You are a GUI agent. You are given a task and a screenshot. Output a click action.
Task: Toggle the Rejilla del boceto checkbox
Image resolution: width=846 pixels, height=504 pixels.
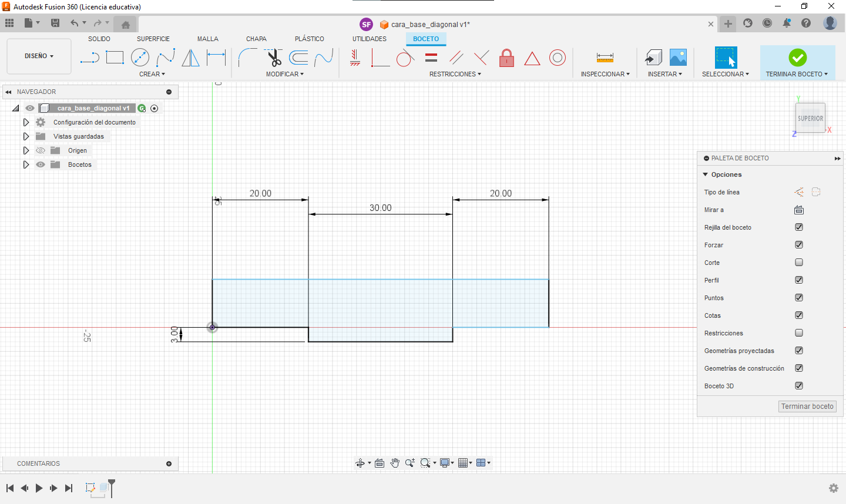click(799, 227)
